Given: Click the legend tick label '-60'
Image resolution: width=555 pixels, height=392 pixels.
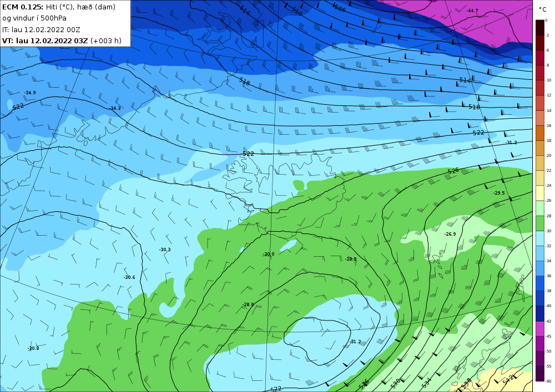Looking at the screenshot, I should [548, 381].
